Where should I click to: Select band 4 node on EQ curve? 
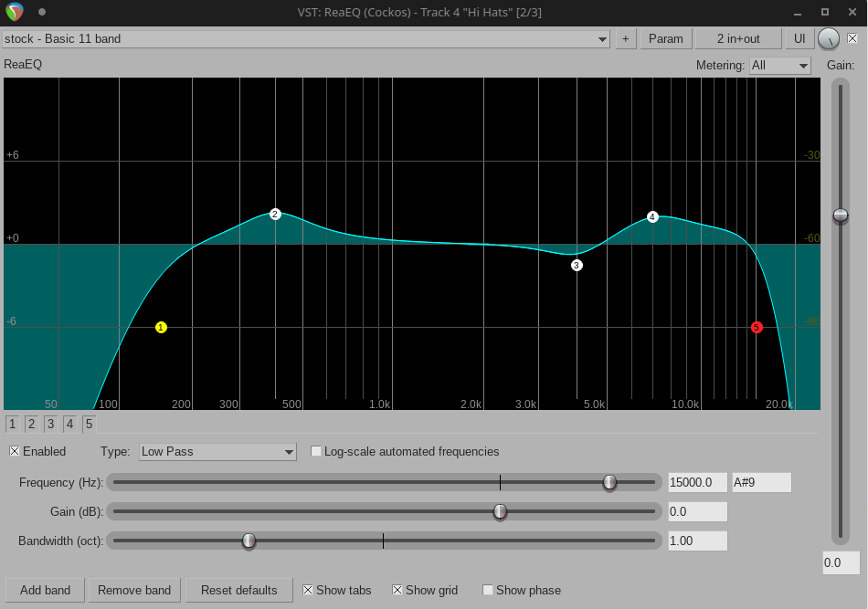(652, 216)
